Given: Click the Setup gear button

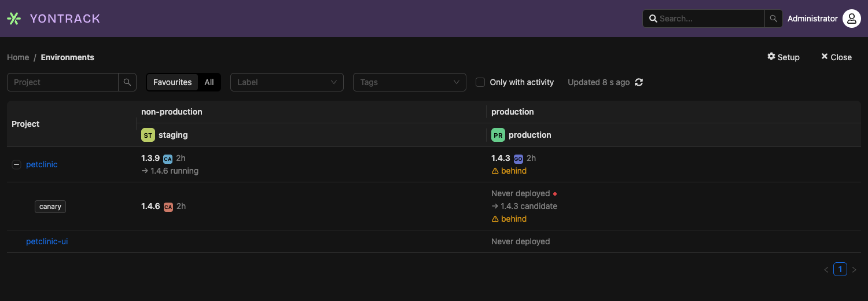Looking at the screenshot, I should (x=784, y=57).
